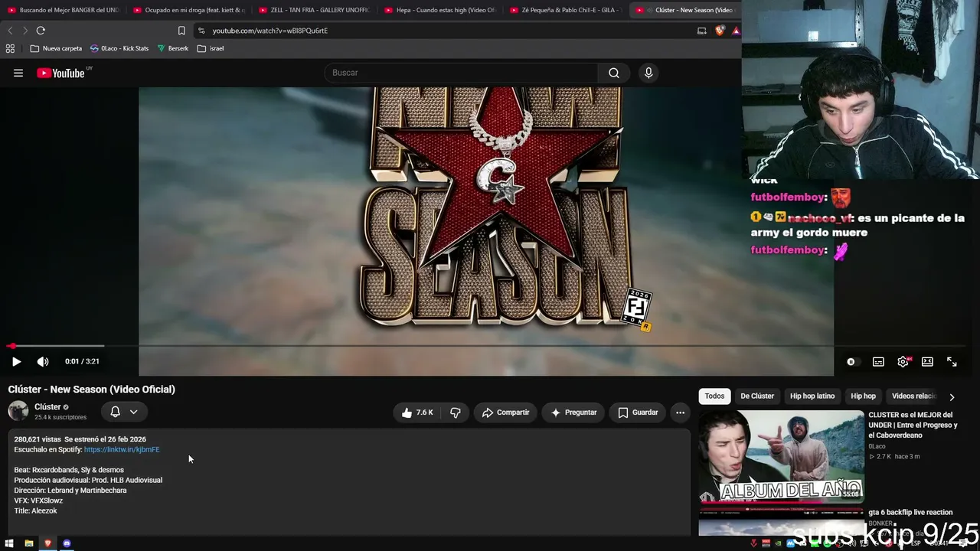Open the Clúster channel avatar
The height and width of the screenshot is (551, 980).
point(18,411)
